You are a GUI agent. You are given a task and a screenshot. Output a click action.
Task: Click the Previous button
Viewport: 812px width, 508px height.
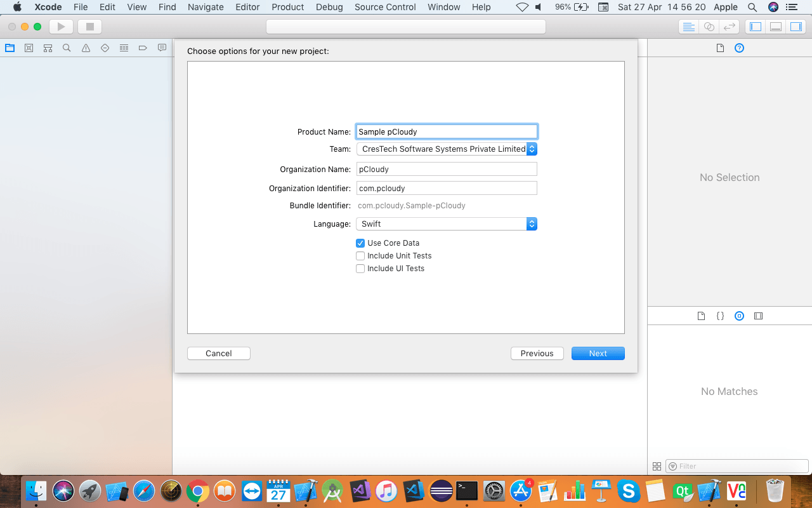point(537,354)
